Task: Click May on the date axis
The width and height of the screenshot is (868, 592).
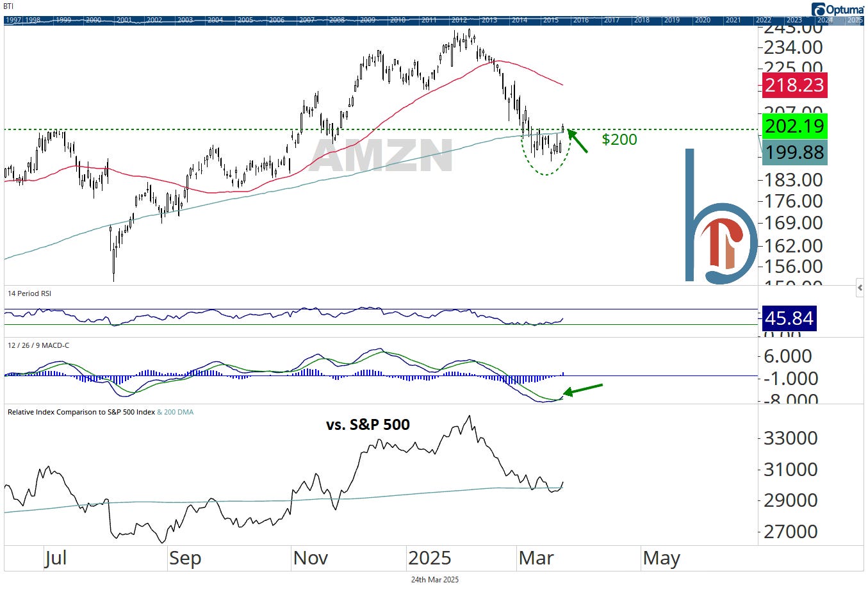Action: [661, 558]
